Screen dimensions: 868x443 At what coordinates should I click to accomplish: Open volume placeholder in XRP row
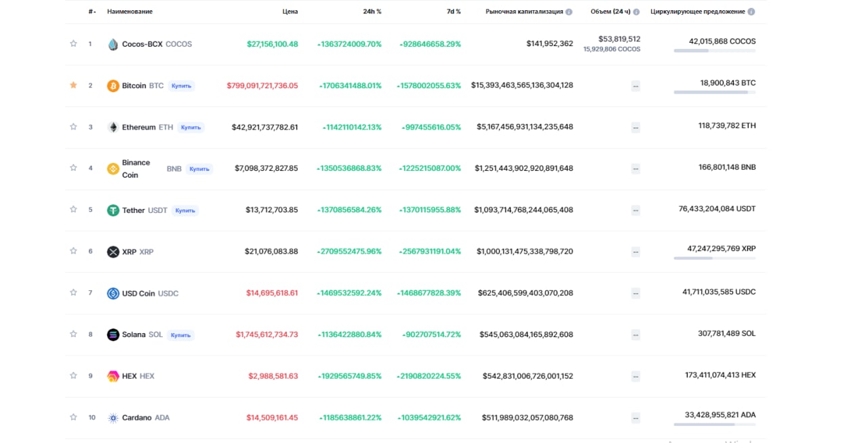(x=635, y=252)
